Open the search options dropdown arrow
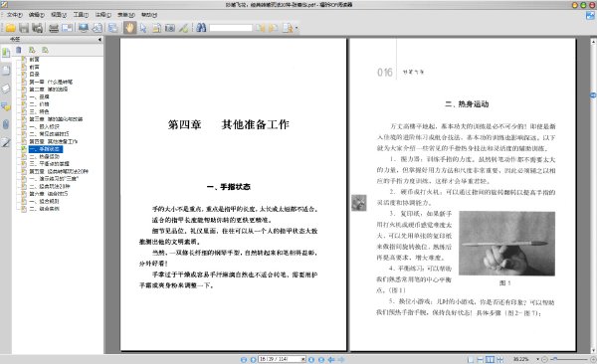 pyautogui.click(x=297, y=28)
